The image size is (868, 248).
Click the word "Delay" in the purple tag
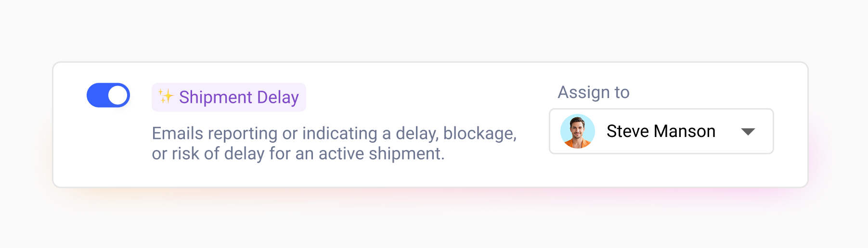278,97
